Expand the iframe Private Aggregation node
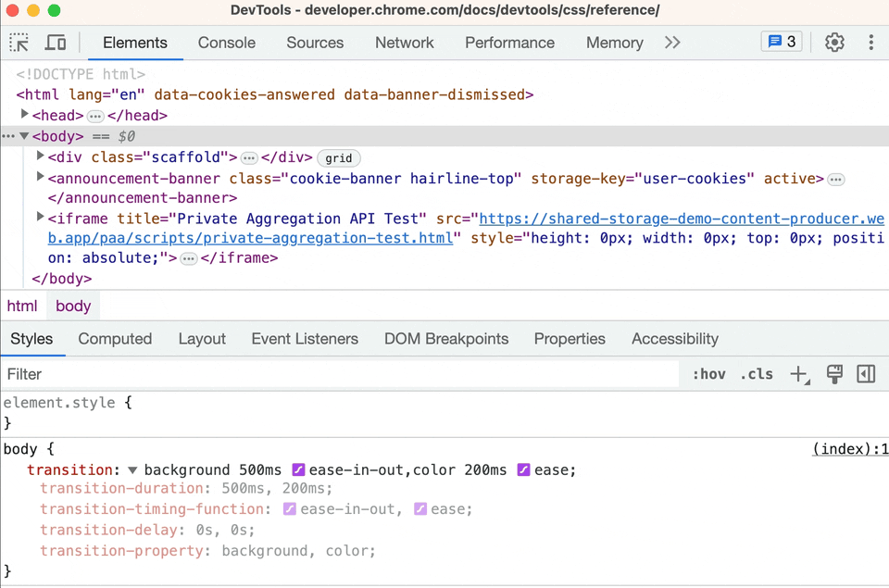Viewport: 889px width, 588px height. 40,218
